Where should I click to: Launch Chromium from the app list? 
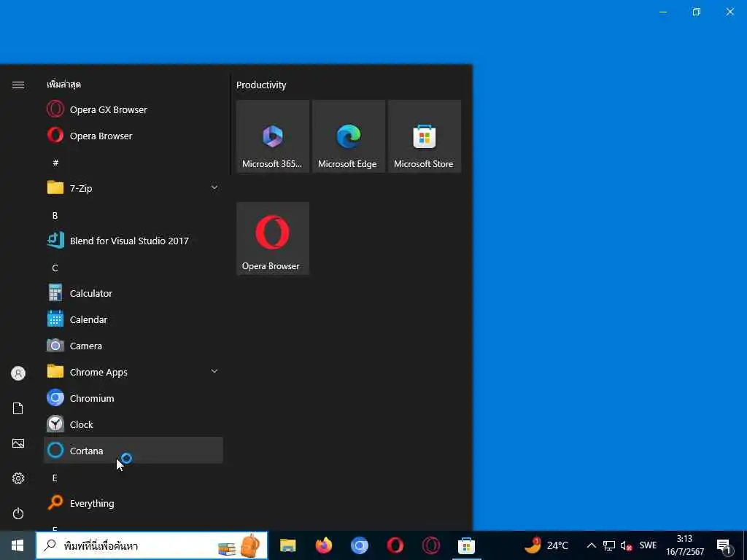point(133,398)
